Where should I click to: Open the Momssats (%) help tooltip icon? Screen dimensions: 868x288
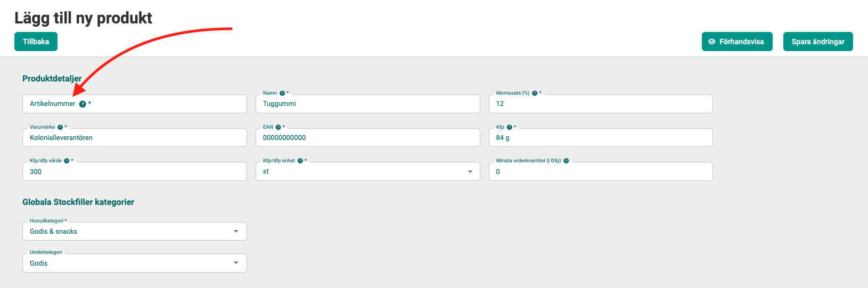click(x=535, y=93)
